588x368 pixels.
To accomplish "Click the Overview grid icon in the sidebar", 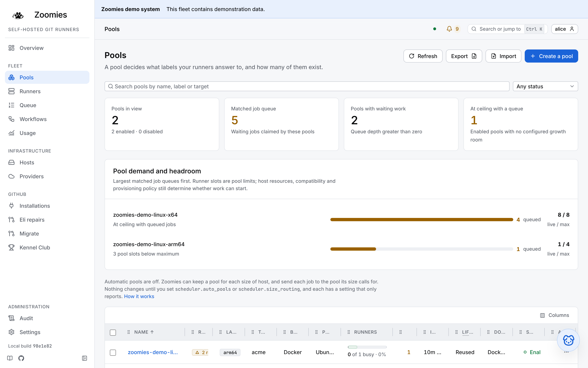I will 11,48.
